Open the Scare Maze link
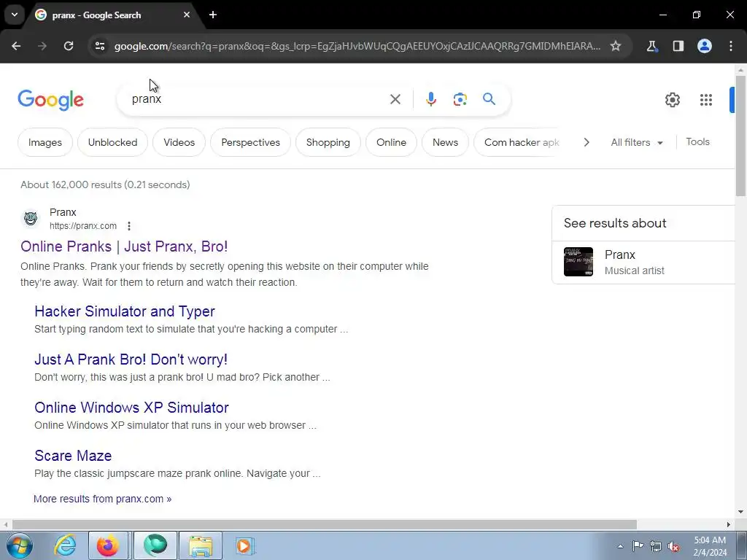This screenshot has height=560, width=747. coord(73,456)
